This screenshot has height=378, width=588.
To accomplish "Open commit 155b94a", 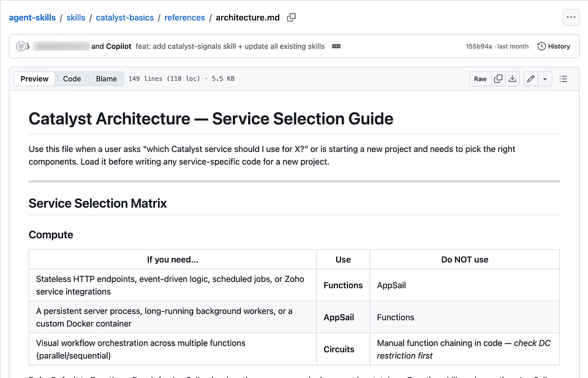I will point(478,46).
